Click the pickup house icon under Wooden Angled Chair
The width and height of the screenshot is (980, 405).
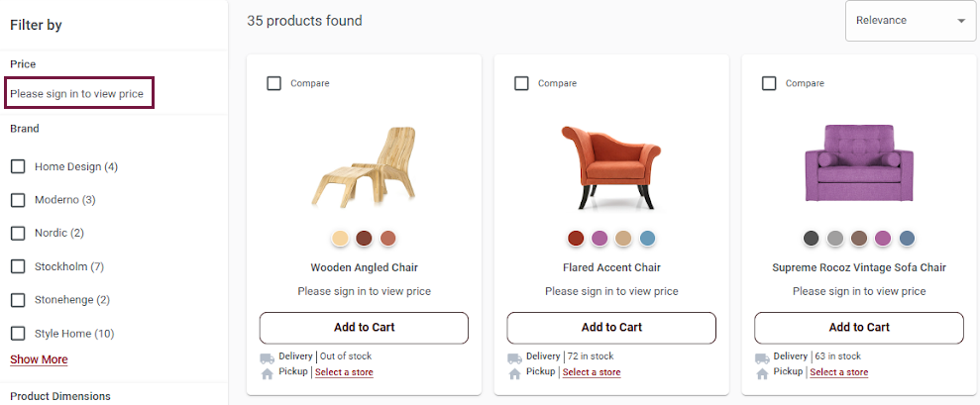click(x=267, y=373)
